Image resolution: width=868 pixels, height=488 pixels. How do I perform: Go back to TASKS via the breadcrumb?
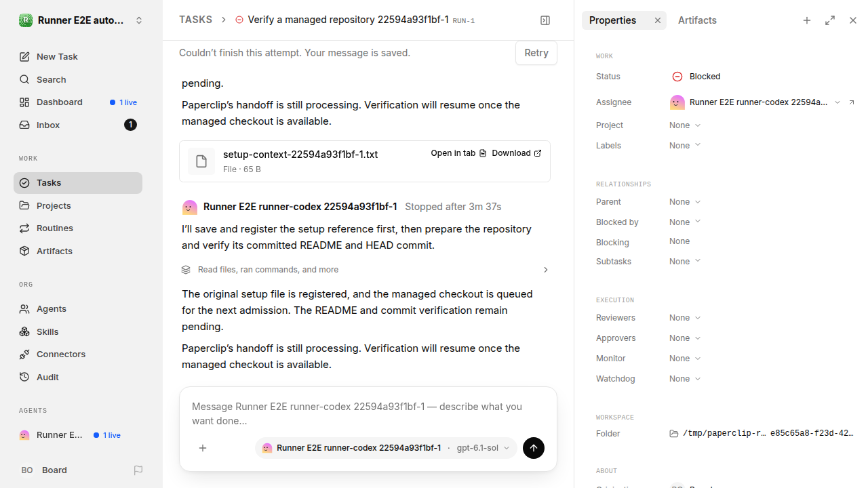pyautogui.click(x=195, y=20)
